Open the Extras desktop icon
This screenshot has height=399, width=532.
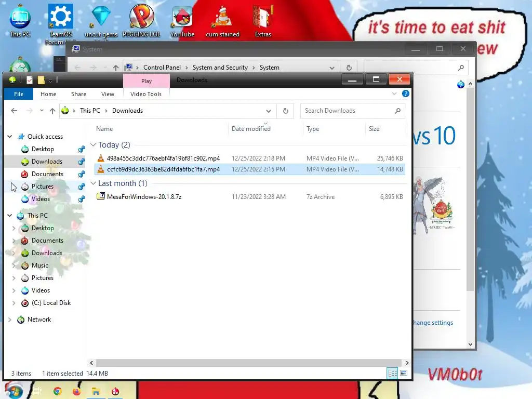(x=263, y=21)
